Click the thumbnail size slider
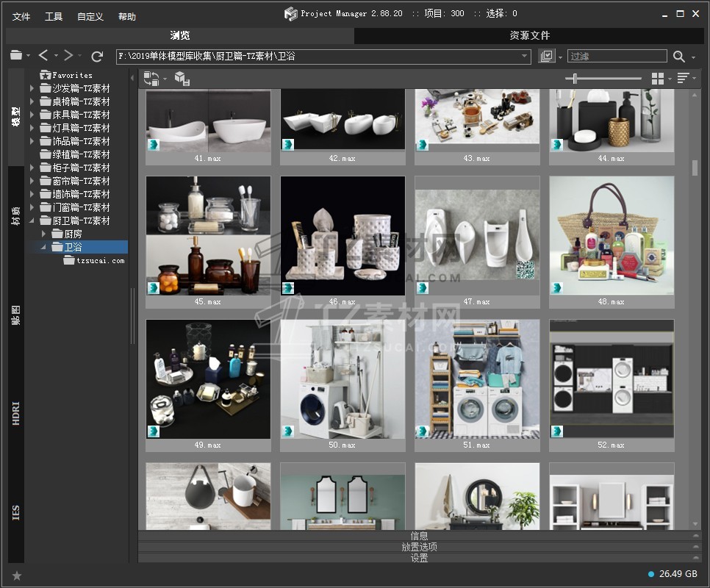Screen dimensions: 710x588 pos(575,79)
